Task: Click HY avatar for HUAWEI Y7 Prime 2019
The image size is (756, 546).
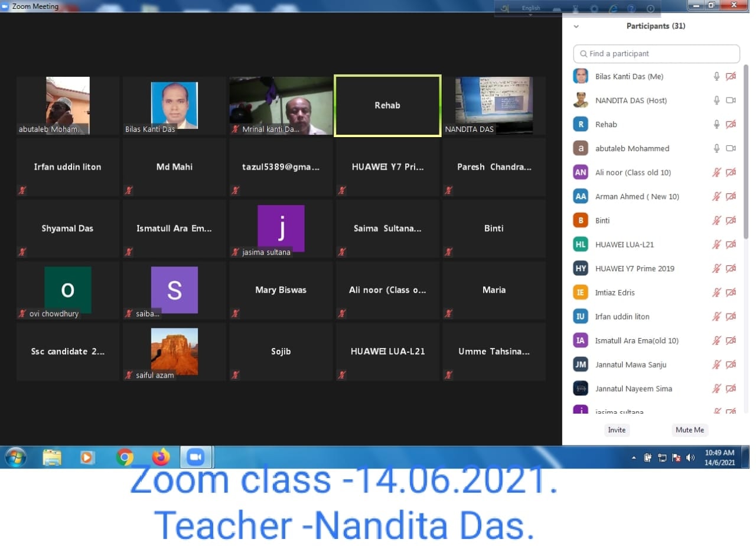Action: point(581,268)
